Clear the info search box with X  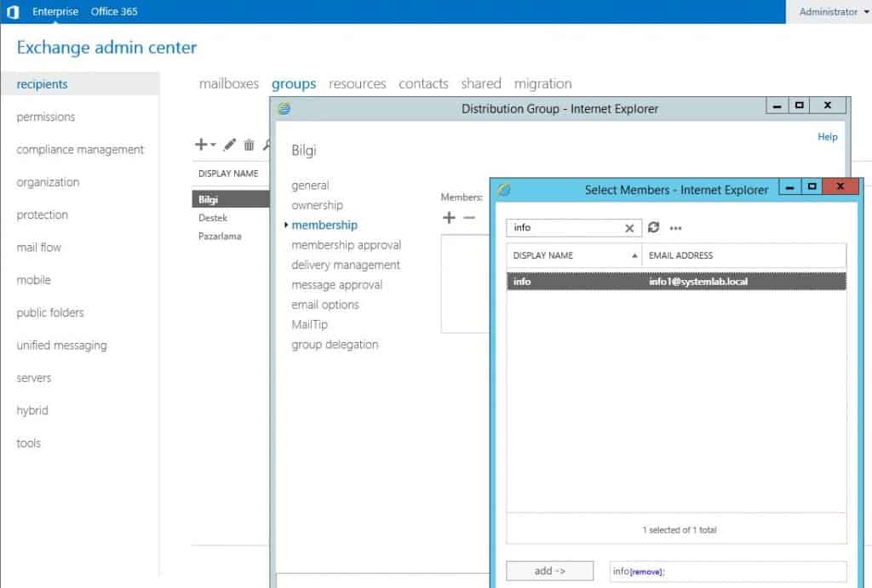pyautogui.click(x=629, y=228)
